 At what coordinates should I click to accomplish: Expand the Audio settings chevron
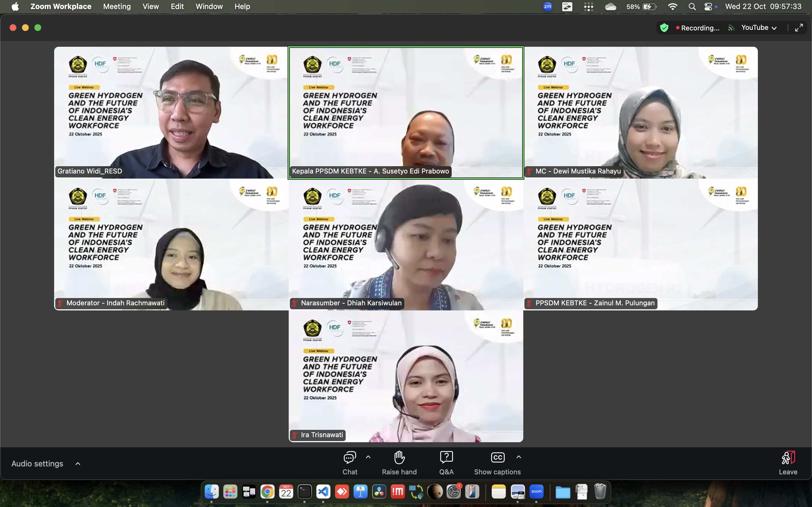pos(78,464)
